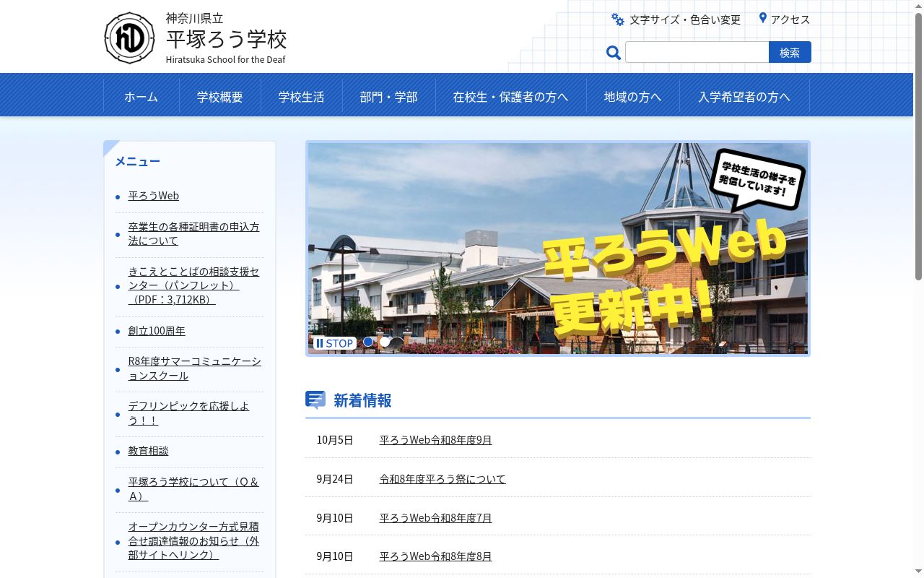Select 部門・学部 in the navigation bar

click(389, 97)
